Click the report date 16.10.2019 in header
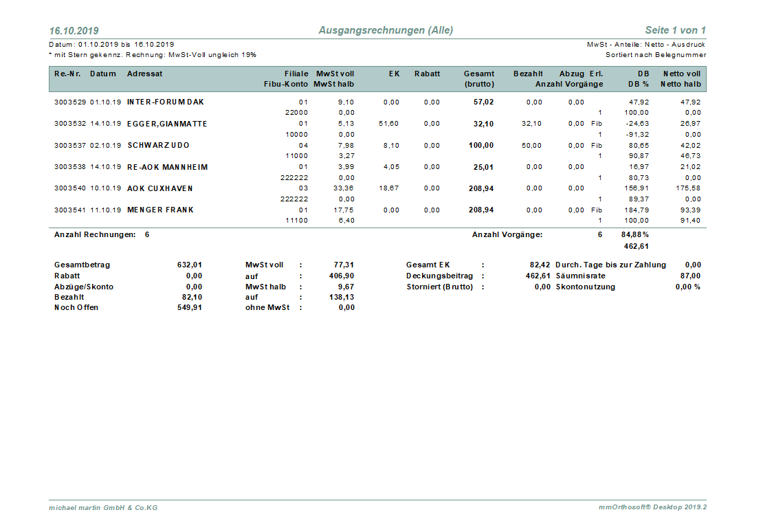The height and width of the screenshot is (532, 763). point(74,31)
